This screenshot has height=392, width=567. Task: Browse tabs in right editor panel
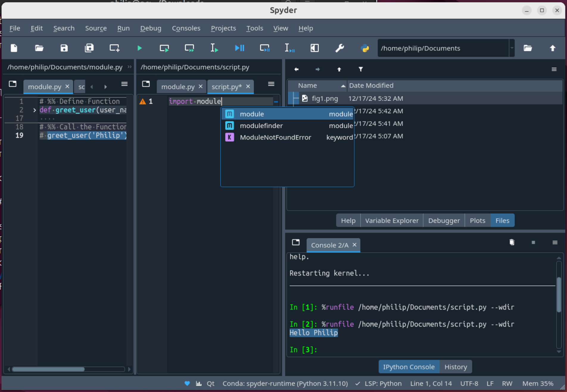pos(146,84)
